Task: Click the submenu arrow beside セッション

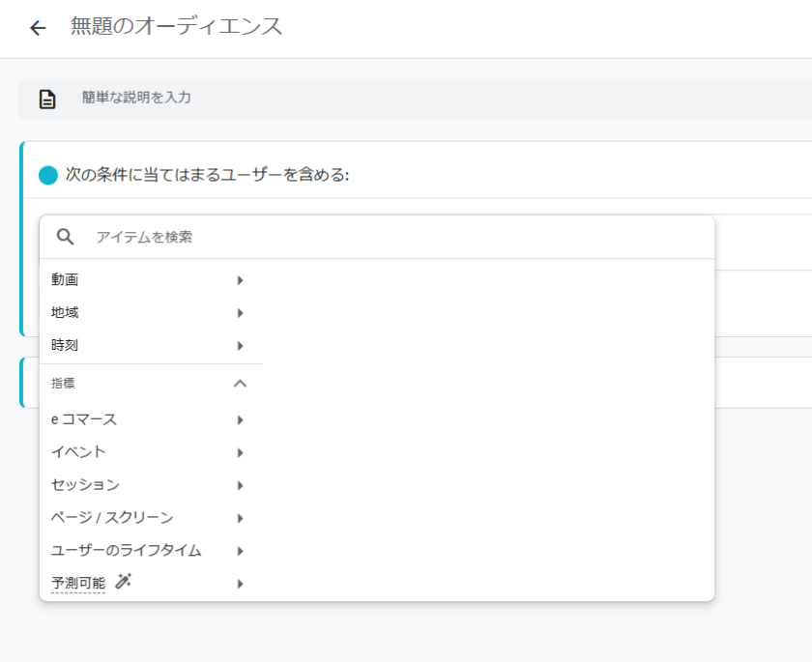Action: pyautogui.click(x=240, y=485)
